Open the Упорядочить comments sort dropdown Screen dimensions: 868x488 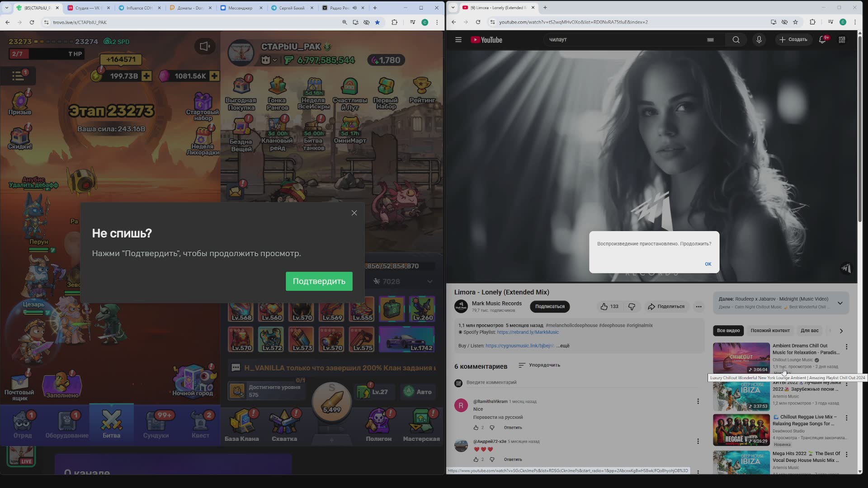coord(539,365)
